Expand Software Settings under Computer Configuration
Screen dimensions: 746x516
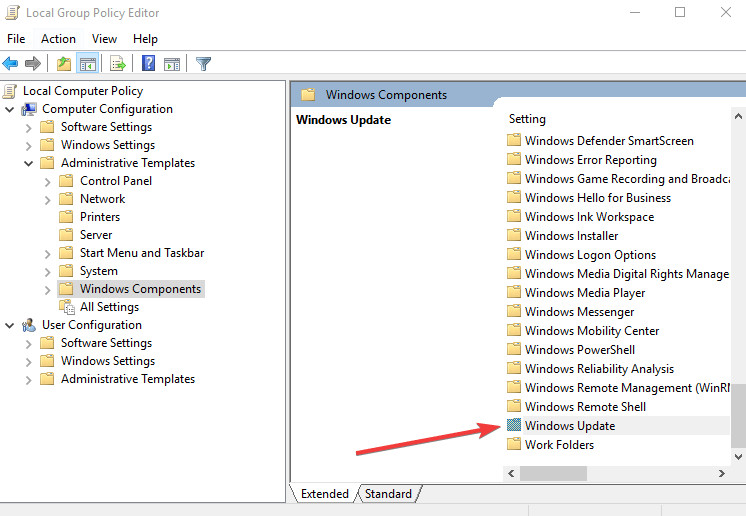[29, 128]
